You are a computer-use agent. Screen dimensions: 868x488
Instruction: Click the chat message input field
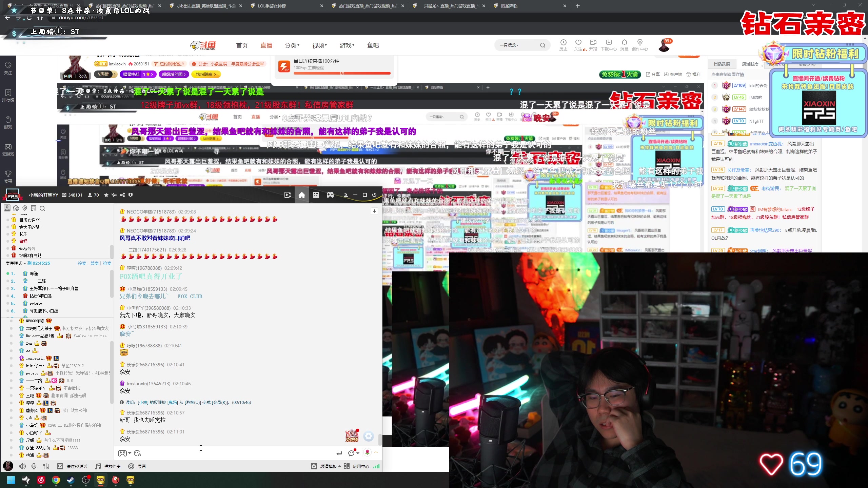(237, 453)
